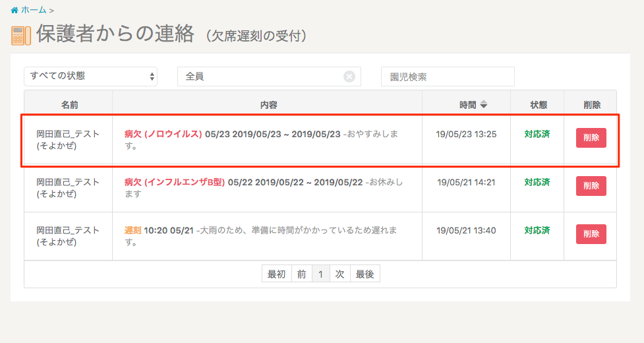Viewport: 644px width, 343px height.
Task: Sort by the 時間 column sort arrows
Action: click(483, 104)
